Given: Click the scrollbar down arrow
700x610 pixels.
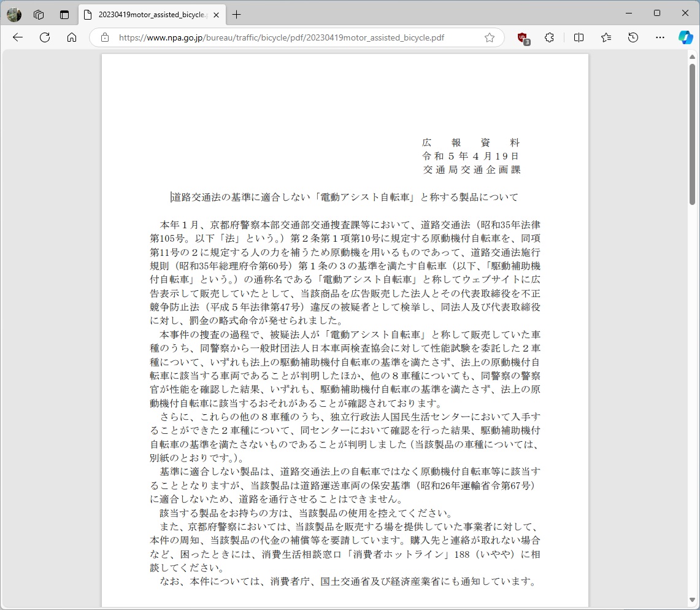Looking at the screenshot, I should click(x=692, y=600).
